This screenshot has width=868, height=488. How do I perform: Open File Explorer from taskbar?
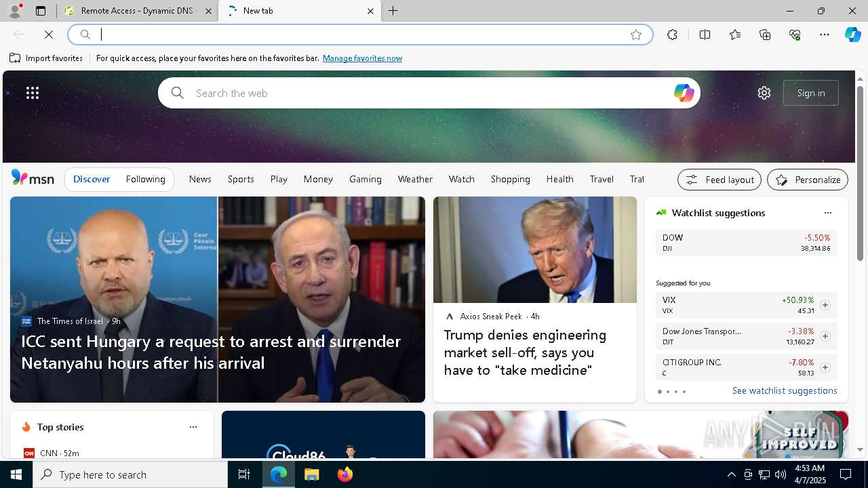tap(312, 474)
